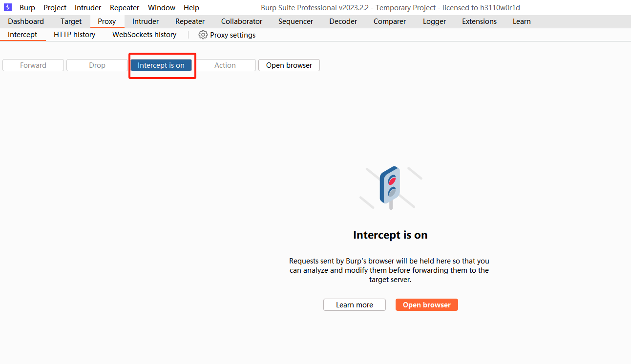Select the Proxy tab
This screenshot has width=631, height=364.
(107, 21)
